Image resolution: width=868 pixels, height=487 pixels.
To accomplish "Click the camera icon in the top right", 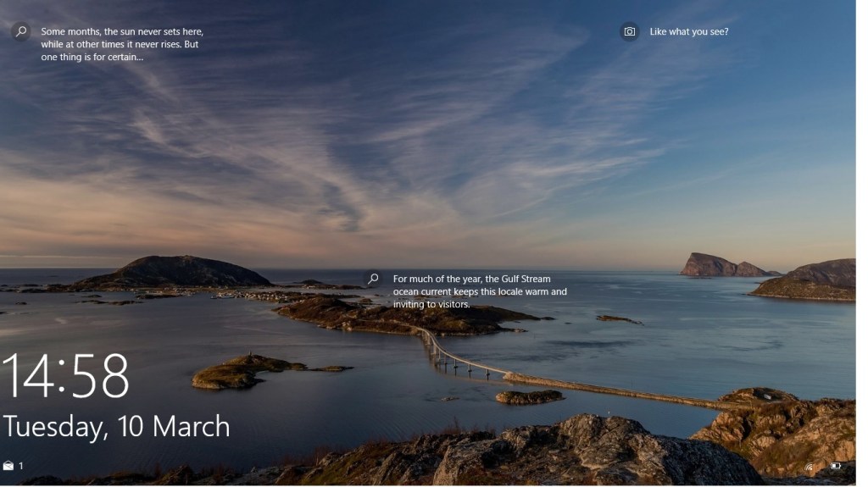I will (x=629, y=31).
